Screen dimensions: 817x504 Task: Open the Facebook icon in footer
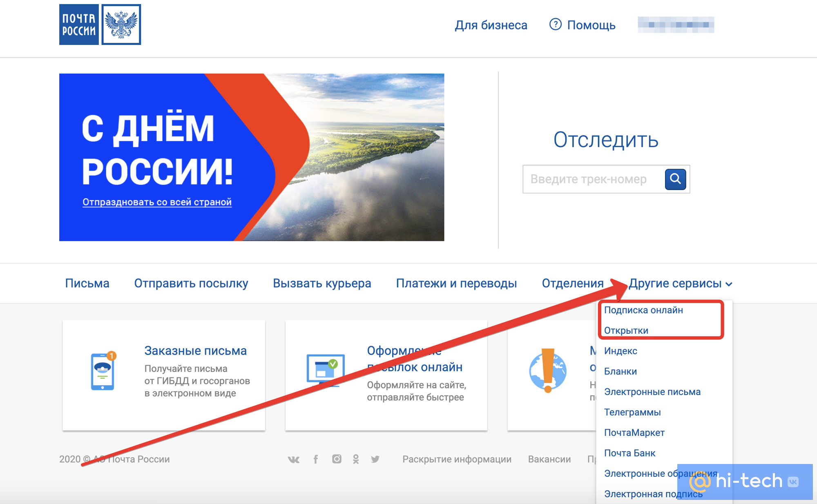coord(316,459)
